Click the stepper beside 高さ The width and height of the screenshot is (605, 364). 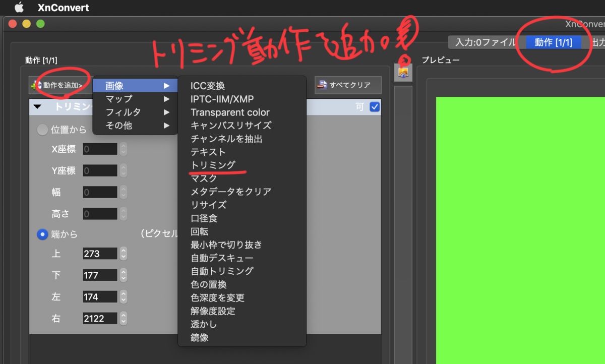124,214
